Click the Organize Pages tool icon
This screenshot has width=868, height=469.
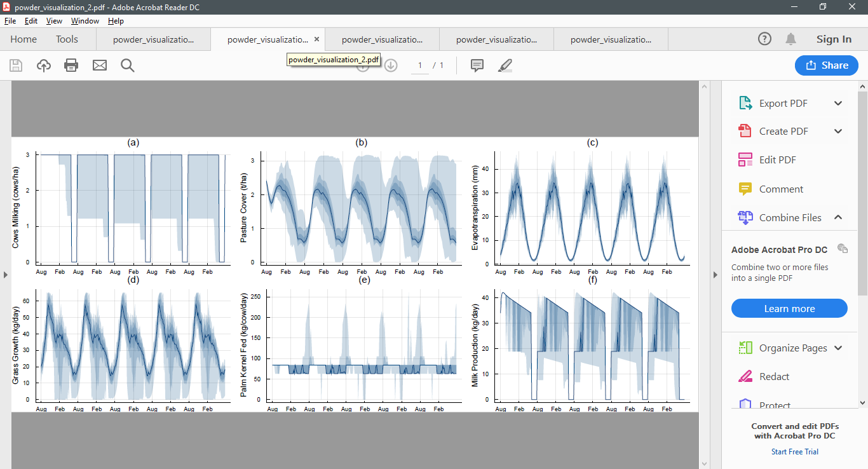745,348
